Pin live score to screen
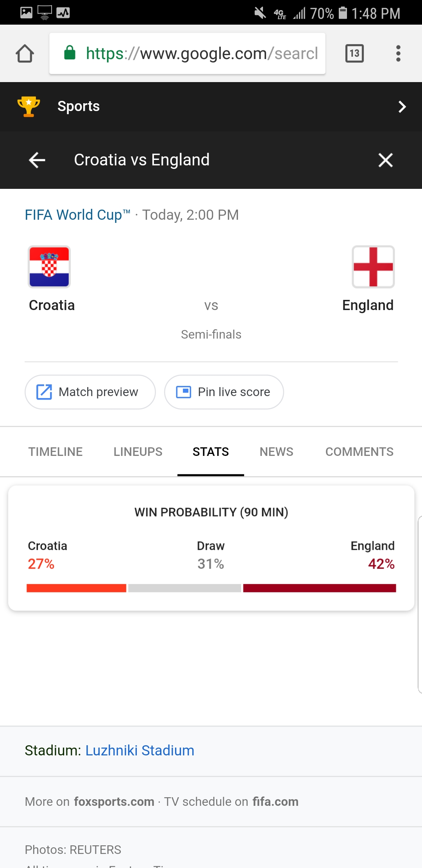This screenshot has width=422, height=868. (224, 392)
